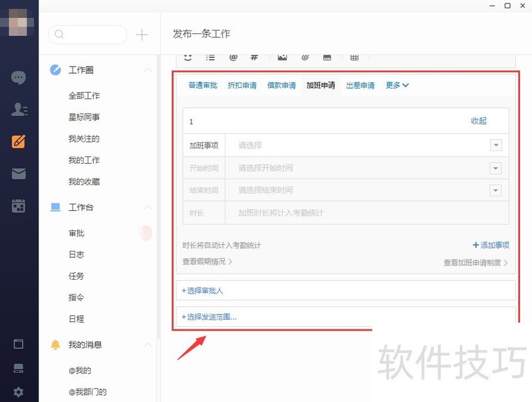Click the hashtag topic icon in the toolbar

pos(253,57)
